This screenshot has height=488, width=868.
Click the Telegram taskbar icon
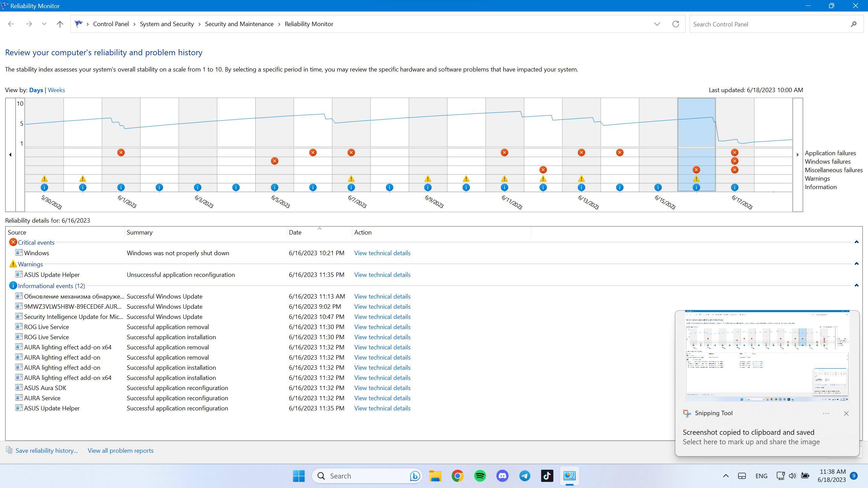click(x=525, y=476)
